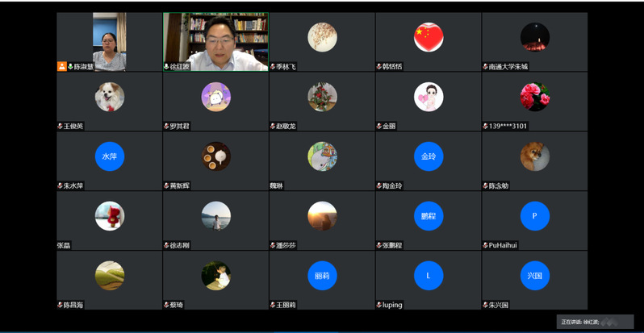Click the 南通大学朱城 name label
644x333 pixels.
click(508, 66)
